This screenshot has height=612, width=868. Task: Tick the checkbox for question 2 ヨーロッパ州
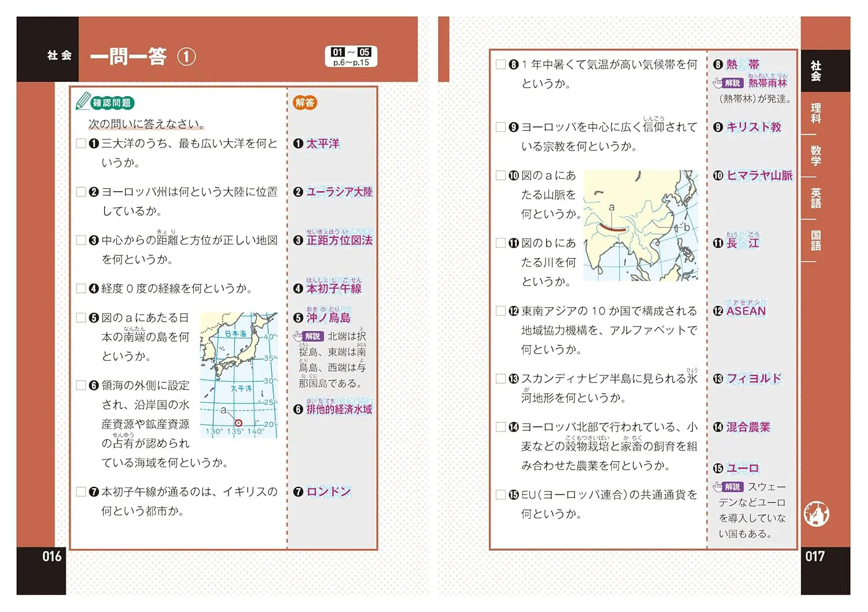[x=81, y=192]
